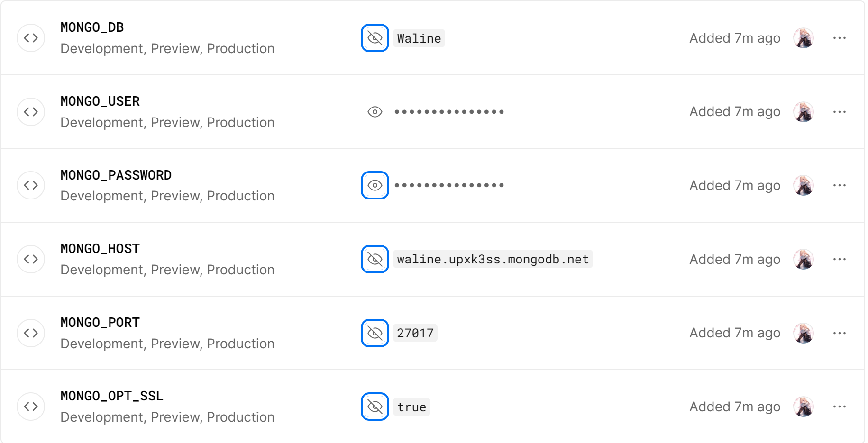Click the avatar on the MONGO_HOST row
This screenshot has width=868, height=443.
pos(803,259)
